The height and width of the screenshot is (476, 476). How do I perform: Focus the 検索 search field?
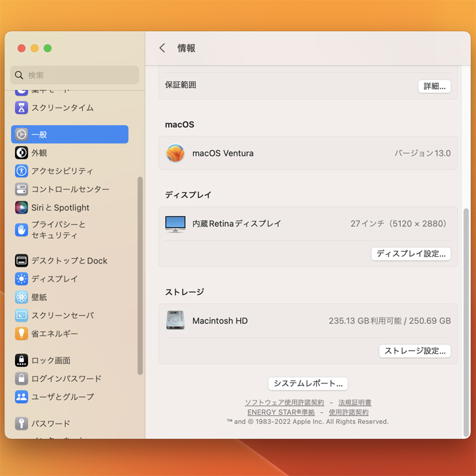75,75
